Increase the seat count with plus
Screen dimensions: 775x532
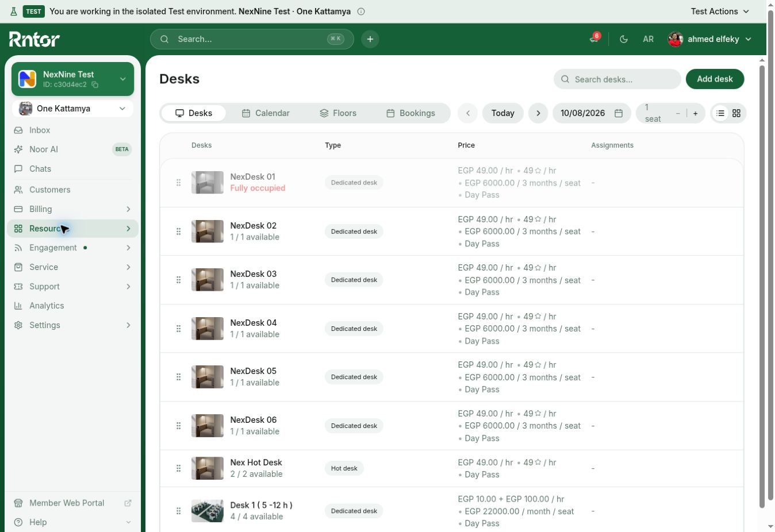point(695,113)
